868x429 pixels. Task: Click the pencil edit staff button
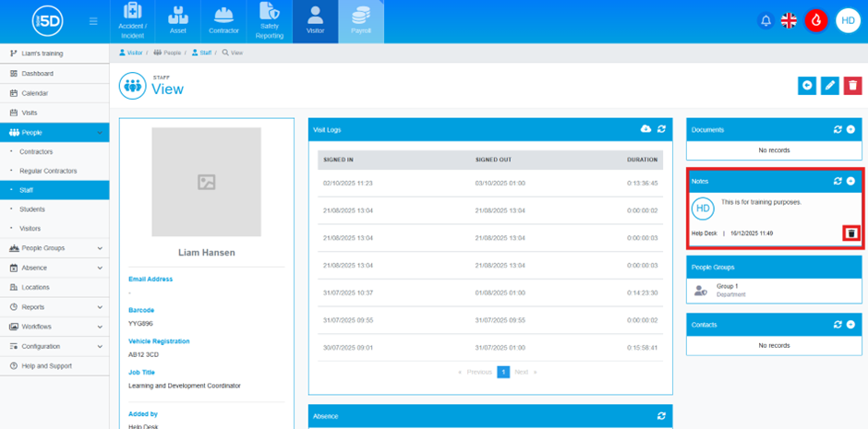point(830,86)
